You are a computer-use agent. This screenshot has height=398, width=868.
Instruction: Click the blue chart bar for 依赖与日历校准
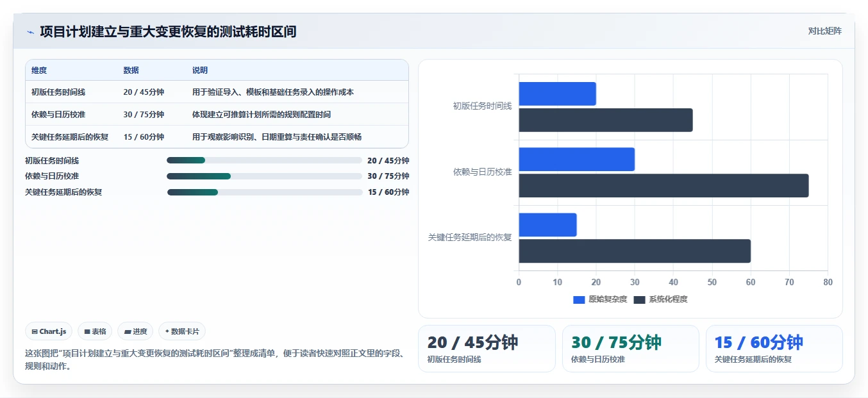point(576,159)
